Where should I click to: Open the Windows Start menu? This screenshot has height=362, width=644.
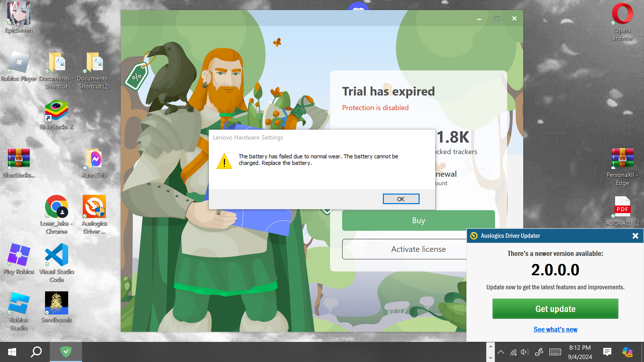click(x=12, y=352)
